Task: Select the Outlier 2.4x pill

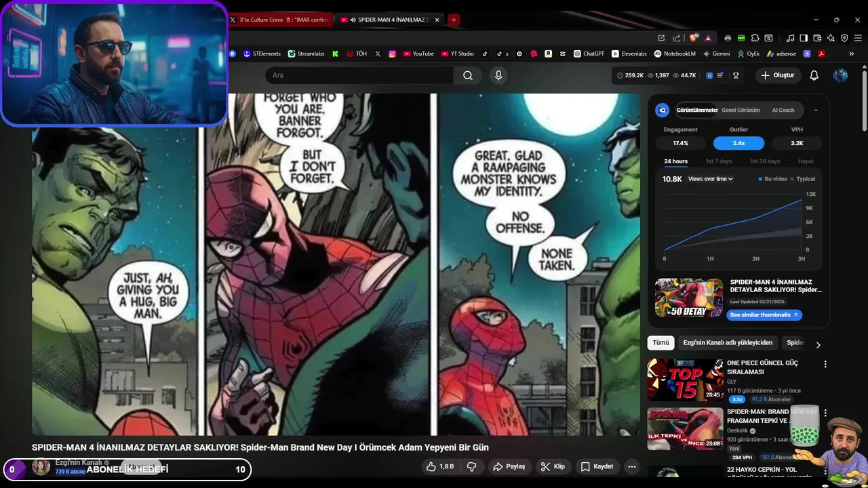Action: (x=738, y=143)
